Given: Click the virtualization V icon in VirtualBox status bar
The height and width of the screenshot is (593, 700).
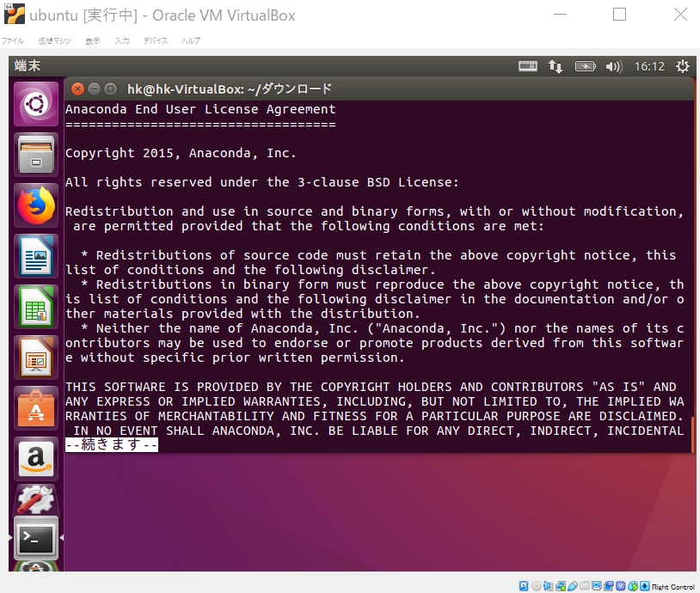Looking at the screenshot, I should (x=620, y=586).
